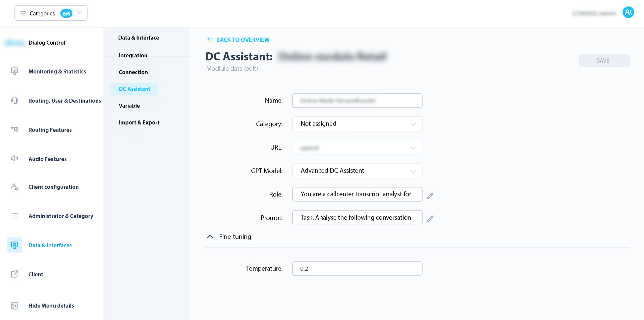This screenshot has height=320, width=644.
Task: Edit the Role text via pencil icon
Action: click(430, 196)
